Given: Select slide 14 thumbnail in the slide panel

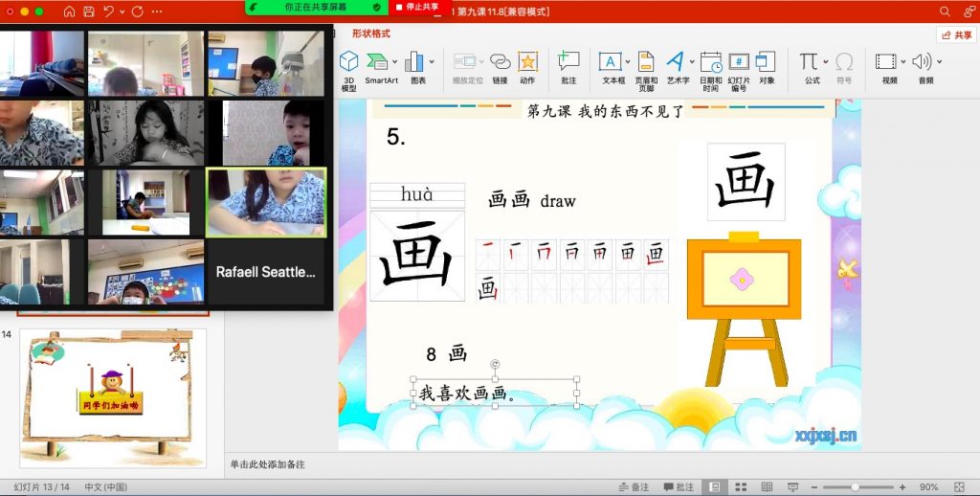Looking at the screenshot, I should coord(113,397).
